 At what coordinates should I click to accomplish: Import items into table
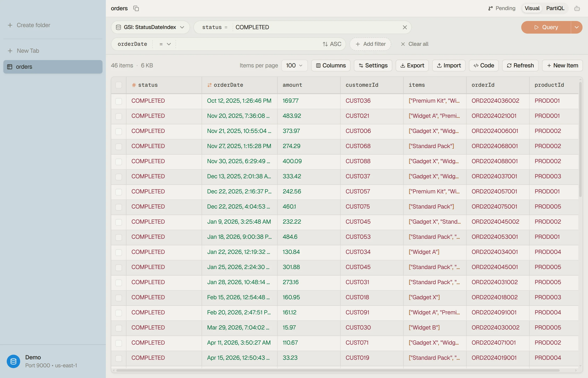click(449, 66)
